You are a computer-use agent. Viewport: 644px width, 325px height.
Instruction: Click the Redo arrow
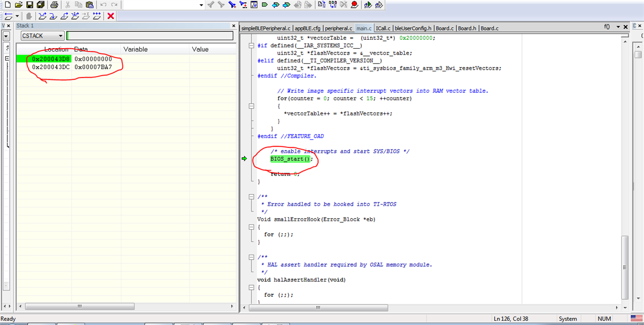pyautogui.click(x=114, y=5)
